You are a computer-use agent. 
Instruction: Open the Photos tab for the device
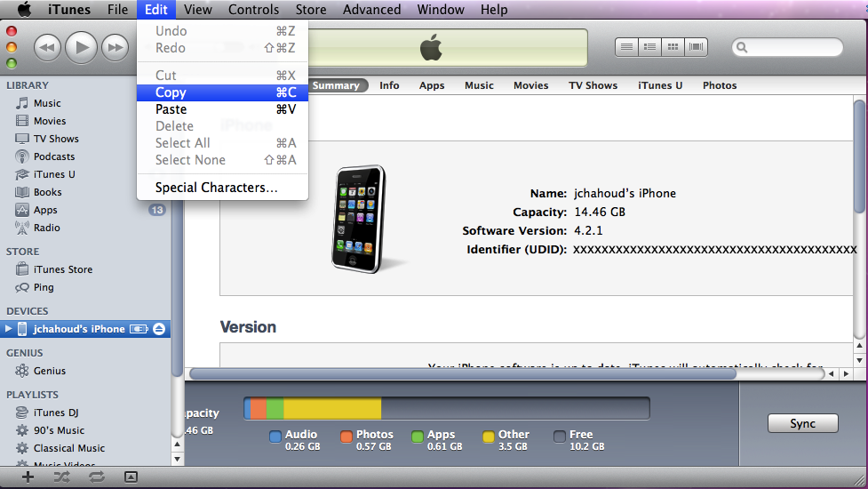pos(720,85)
